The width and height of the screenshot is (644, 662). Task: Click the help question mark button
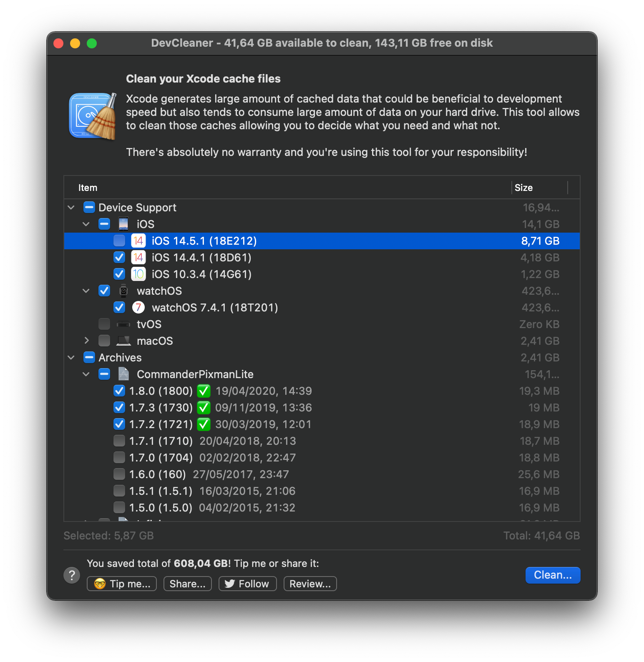(x=72, y=575)
